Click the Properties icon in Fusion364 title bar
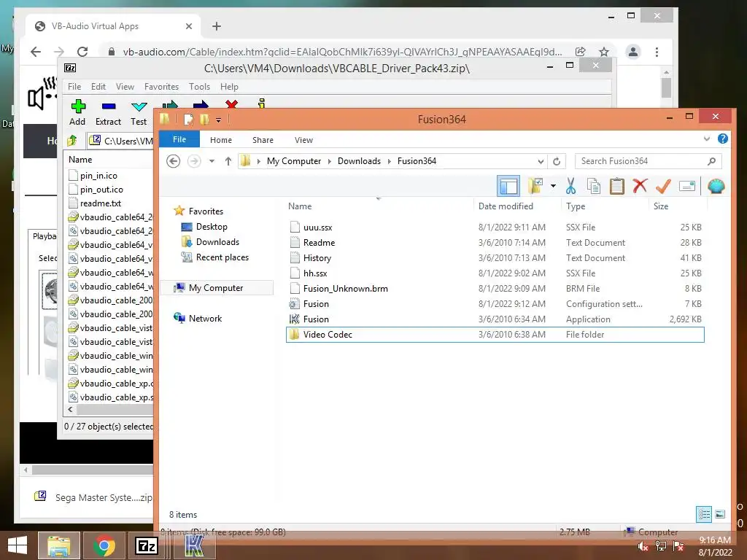The height and width of the screenshot is (560, 747). pos(189,119)
